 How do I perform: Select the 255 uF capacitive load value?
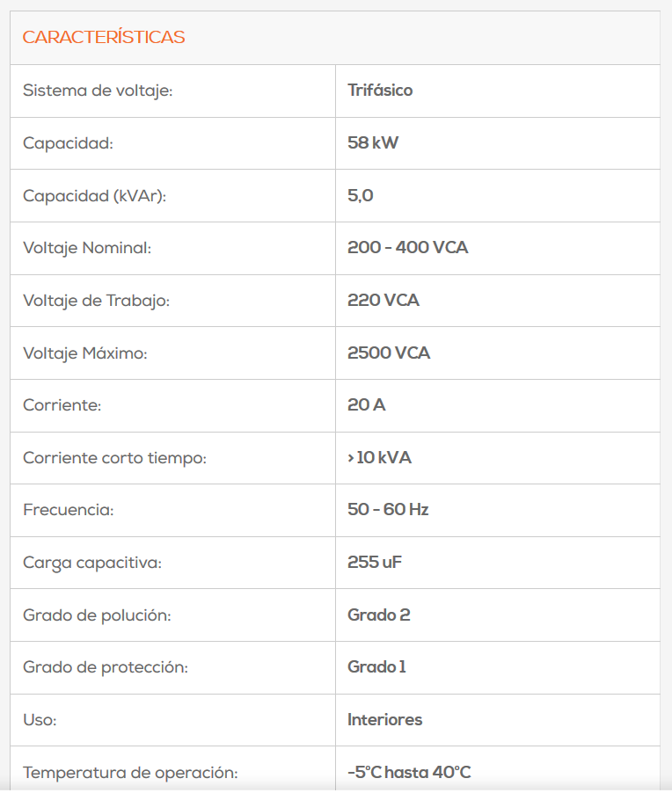375,562
